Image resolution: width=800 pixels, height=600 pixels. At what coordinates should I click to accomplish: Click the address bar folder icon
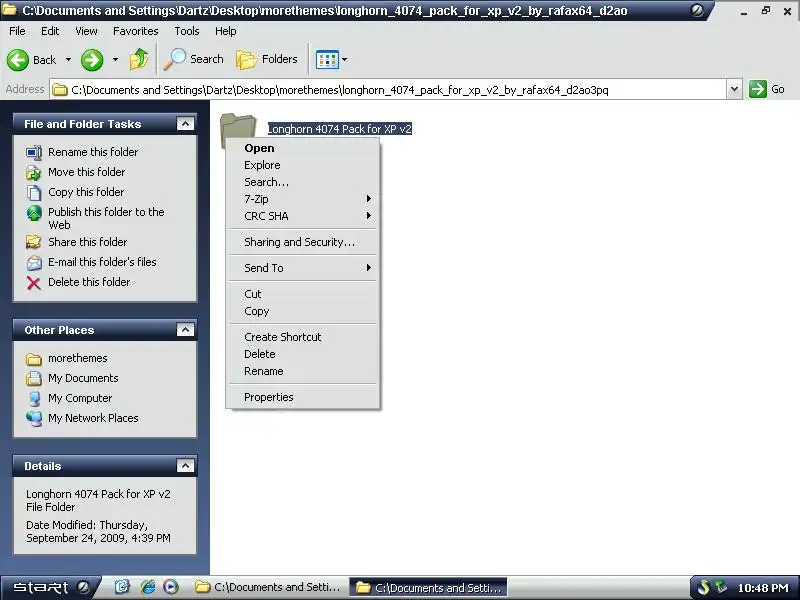tap(60, 90)
